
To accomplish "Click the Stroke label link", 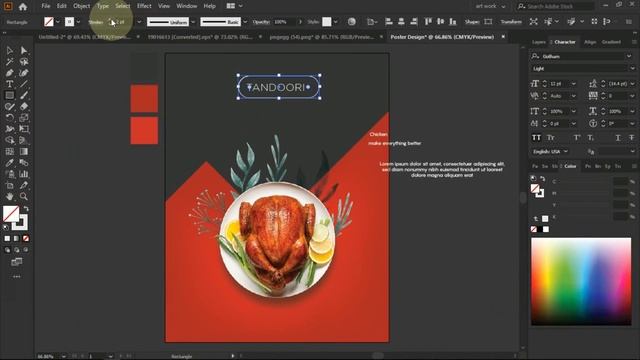I will 96,22.
